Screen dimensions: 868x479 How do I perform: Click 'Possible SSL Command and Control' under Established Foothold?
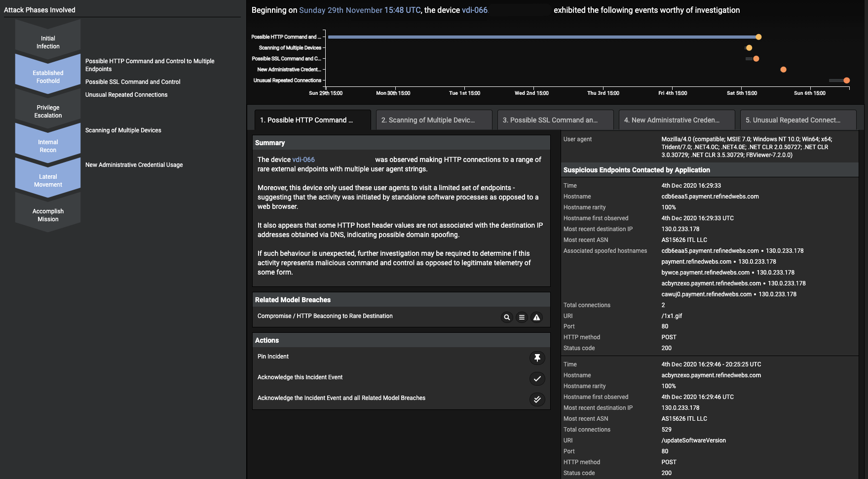pos(133,82)
